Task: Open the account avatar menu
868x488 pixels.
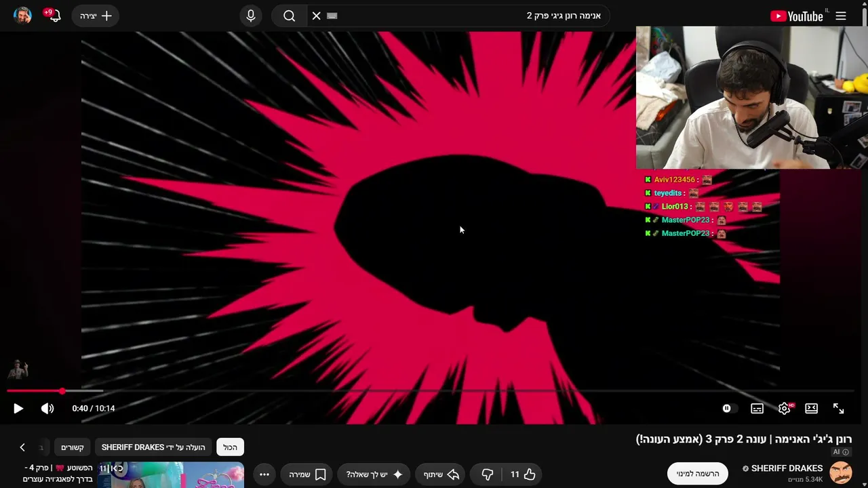Action: 22,16
